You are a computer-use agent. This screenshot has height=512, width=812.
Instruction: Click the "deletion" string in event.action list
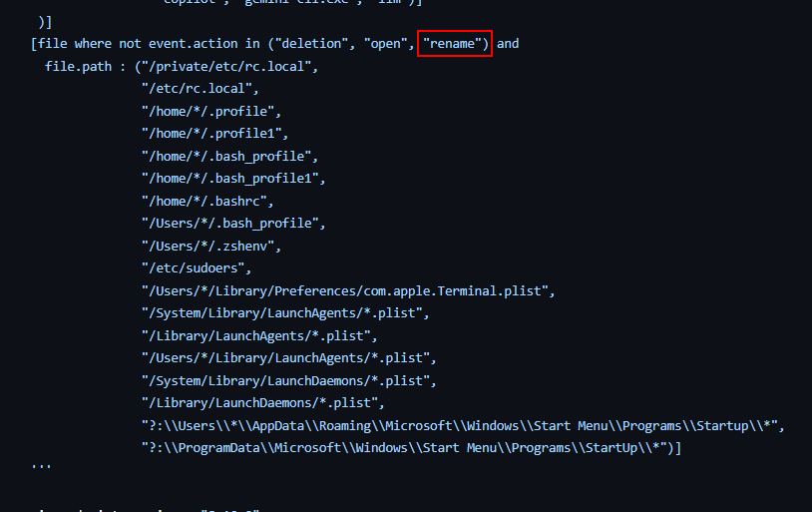click(x=312, y=44)
